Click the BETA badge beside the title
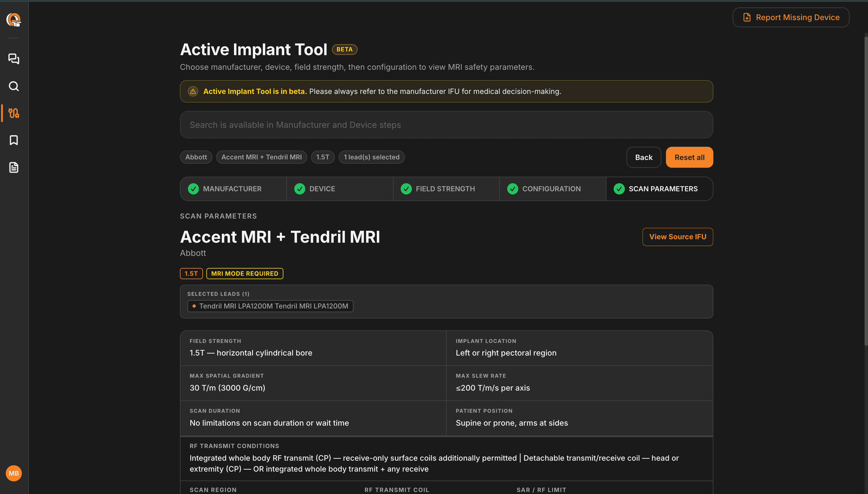 tap(345, 49)
